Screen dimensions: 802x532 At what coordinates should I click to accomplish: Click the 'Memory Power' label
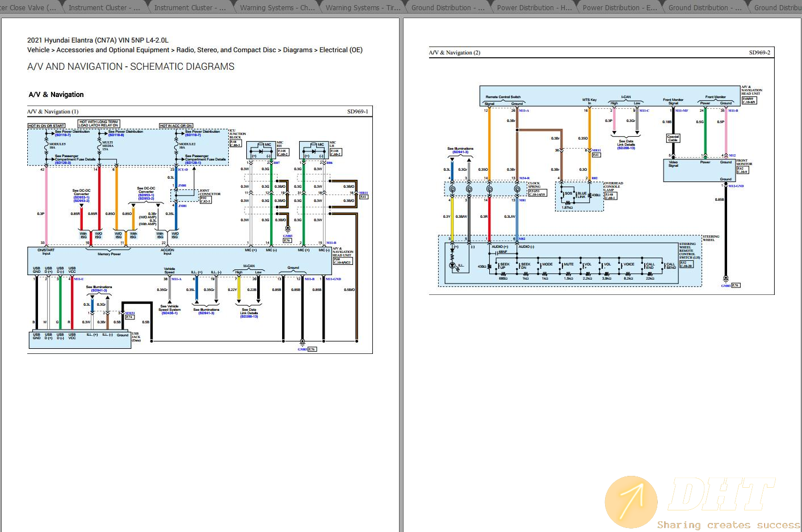pos(109,254)
